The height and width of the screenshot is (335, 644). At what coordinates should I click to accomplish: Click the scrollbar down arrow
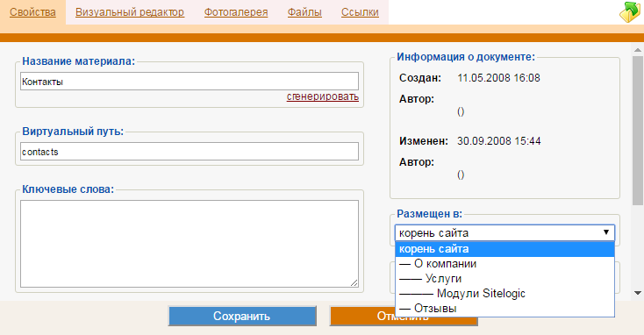coord(638,293)
